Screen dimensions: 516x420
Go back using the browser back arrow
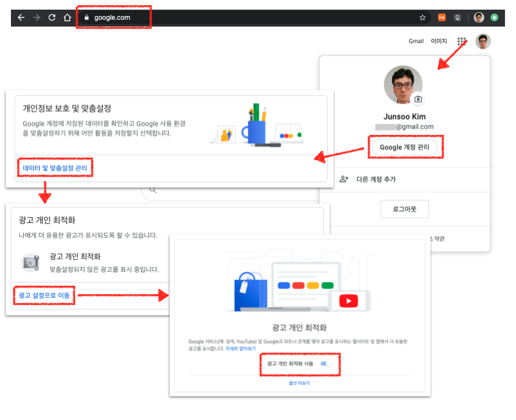[x=21, y=17]
